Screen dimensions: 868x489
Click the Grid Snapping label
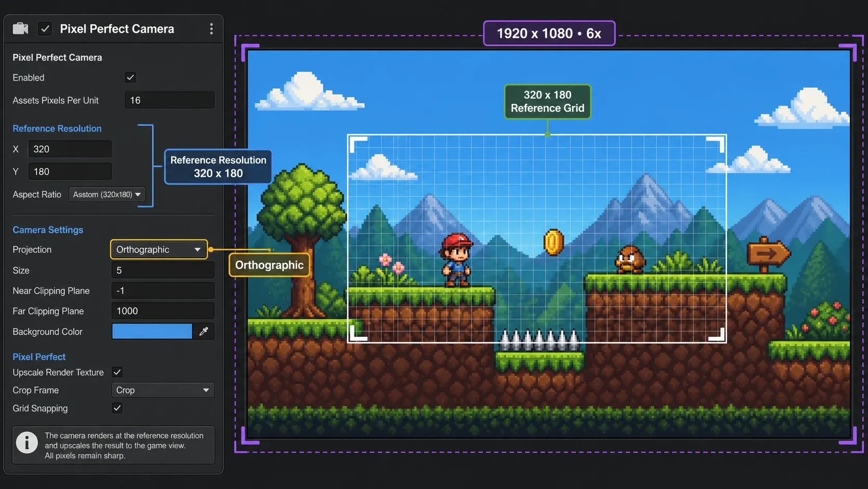(x=40, y=408)
